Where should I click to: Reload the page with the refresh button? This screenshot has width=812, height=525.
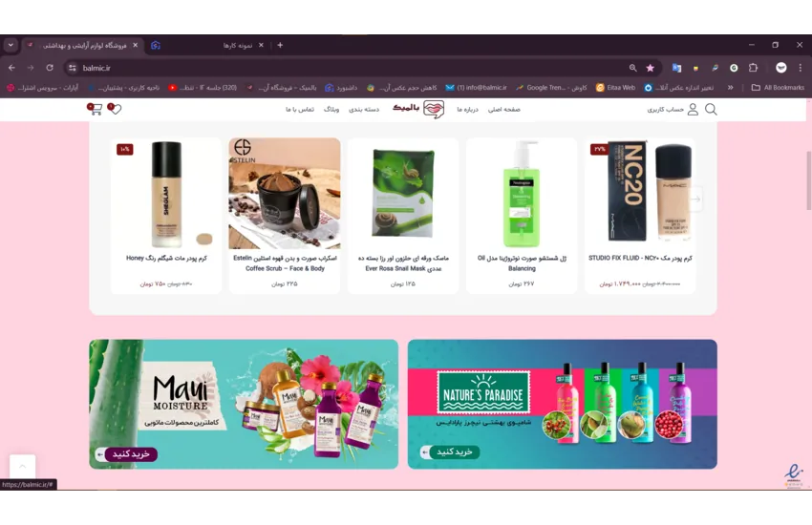(50, 68)
